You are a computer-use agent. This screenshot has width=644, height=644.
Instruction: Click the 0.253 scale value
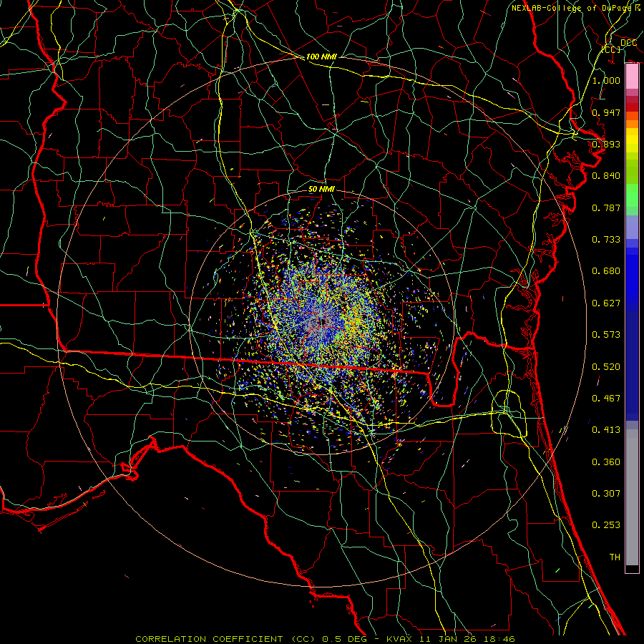click(x=606, y=525)
